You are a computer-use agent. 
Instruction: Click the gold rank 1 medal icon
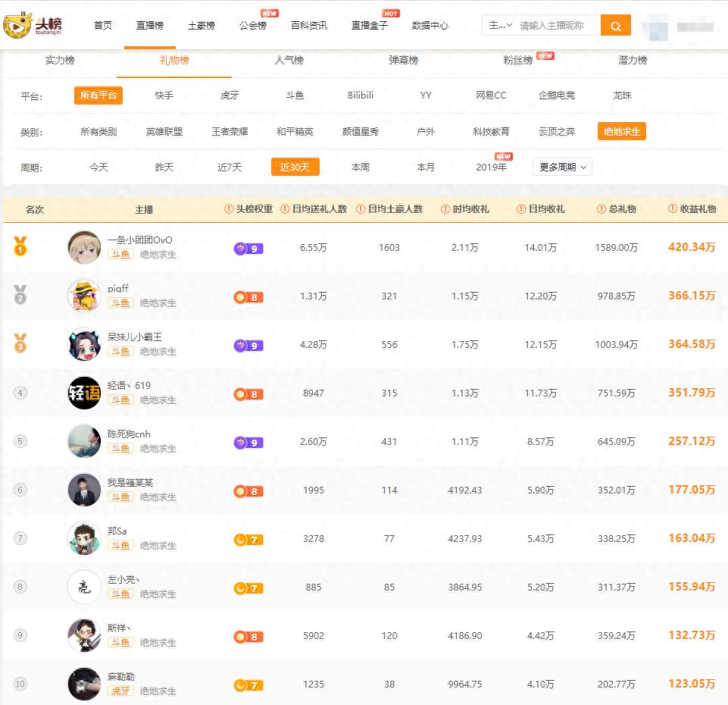coord(20,246)
